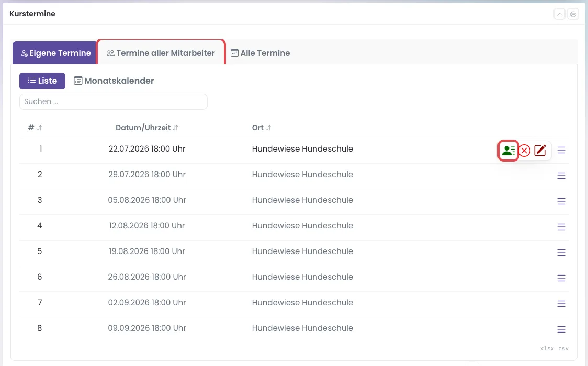The width and height of the screenshot is (588, 366).
Task: Click the Suchen search field
Action: tap(113, 101)
